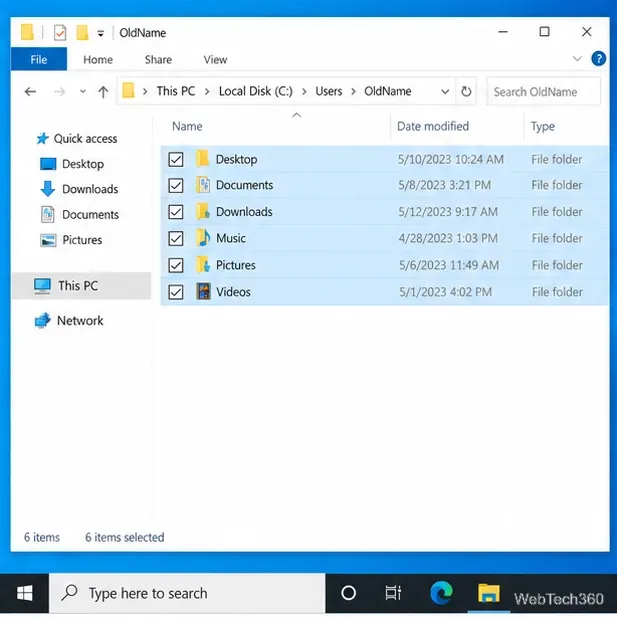Viewport: 617px width, 620px height.
Task: Click the date 4/28/2023 1:03 PM
Action: (448, 238)
